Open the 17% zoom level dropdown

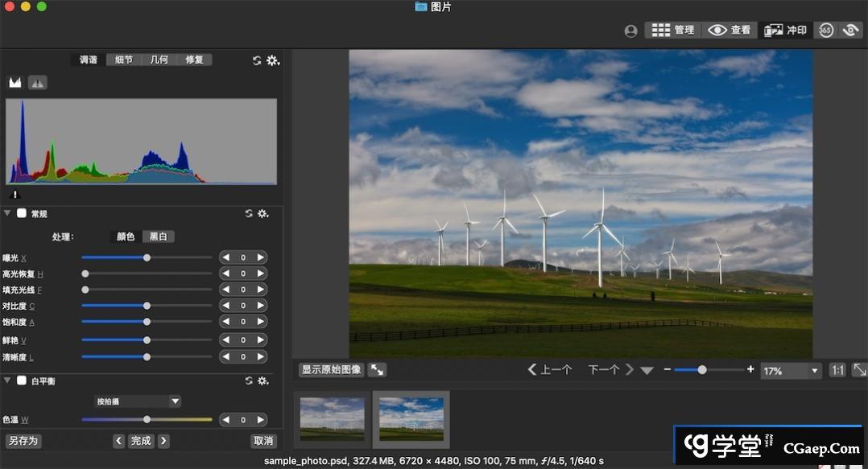tap(791, 371)
